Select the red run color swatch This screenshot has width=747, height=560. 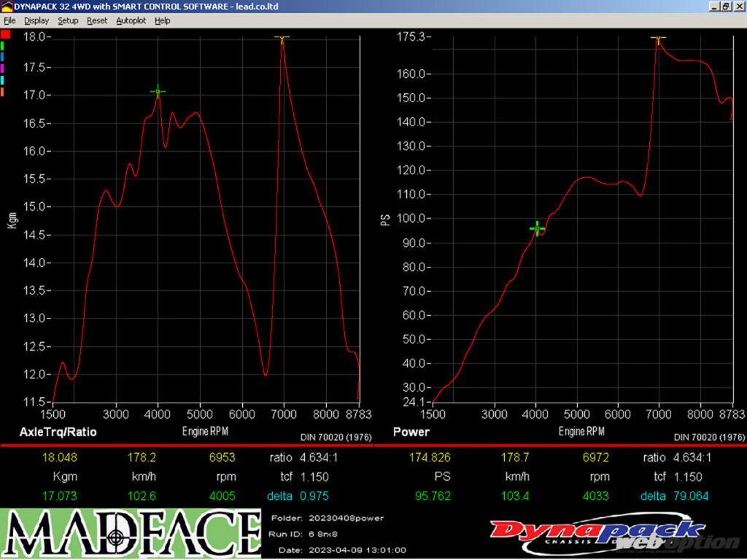pos(4,34)
